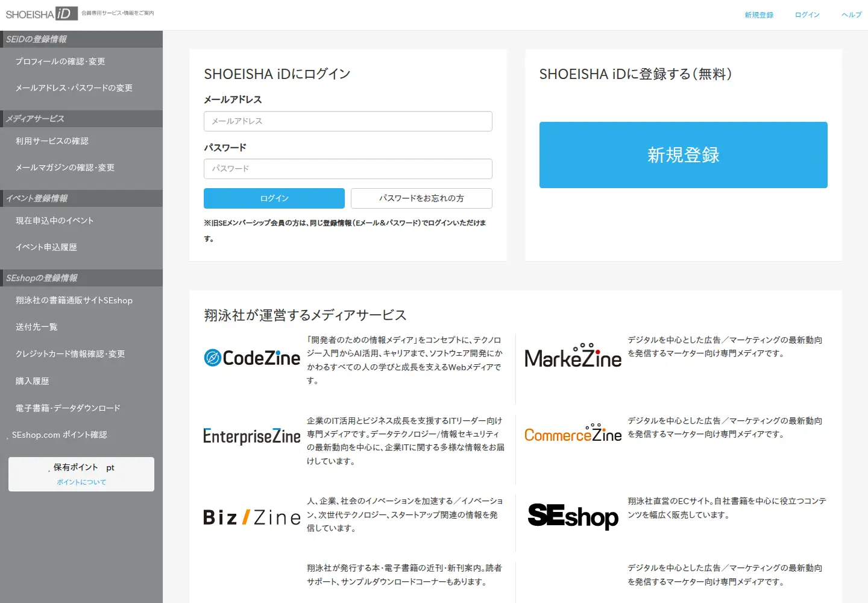Open SEshop.com ポイント確認 in sidebar

[60, 435]
